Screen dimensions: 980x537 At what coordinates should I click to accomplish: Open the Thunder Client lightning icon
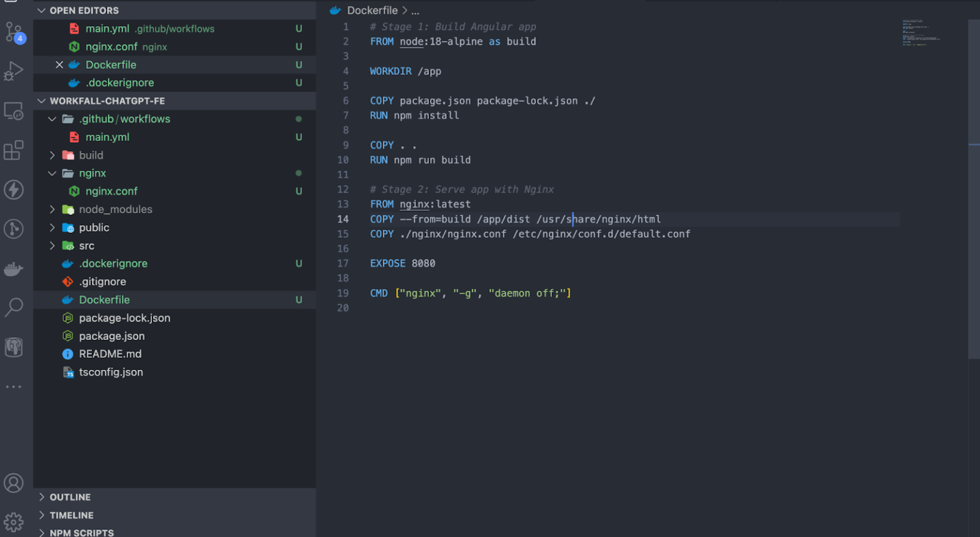pyautogui.click(x=13, y=189)
